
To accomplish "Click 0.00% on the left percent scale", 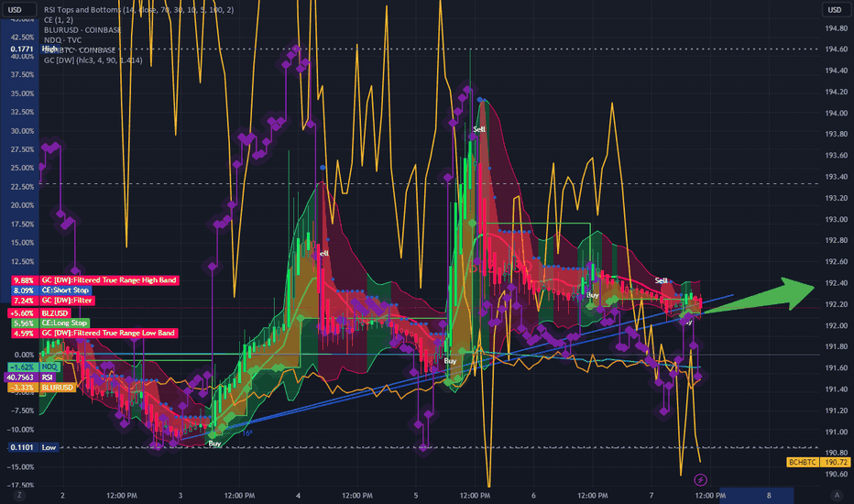I will (x=25, y=355).
